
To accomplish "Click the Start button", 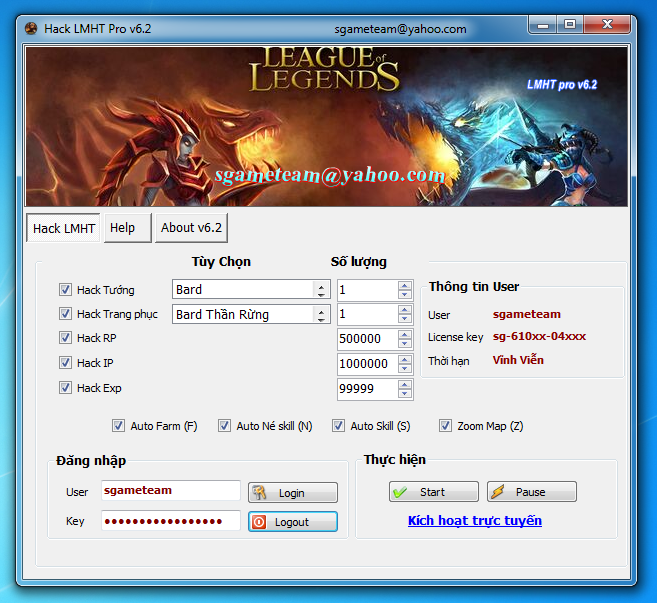I will click(x=434, y=492).
